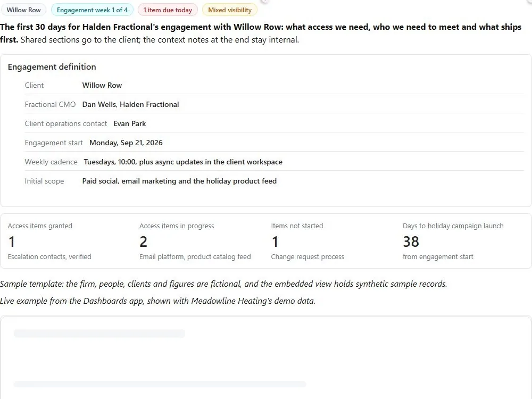Screen dimensions: 532x399
Task: Click the Willow Row badge
Action: click(23, 10)
